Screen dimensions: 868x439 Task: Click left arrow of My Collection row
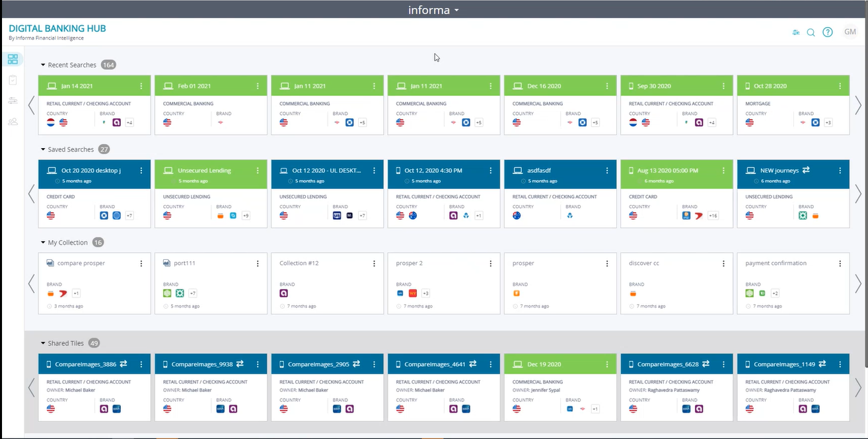coord(31,284)
